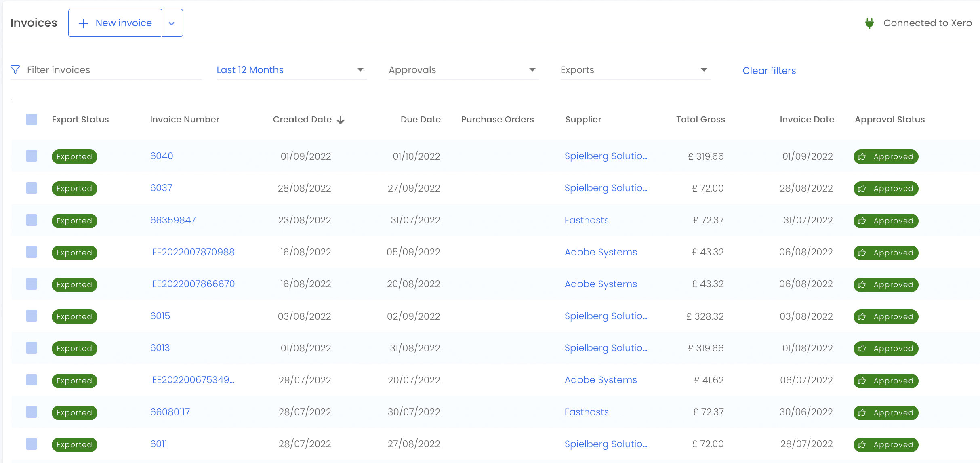The width and height of the screenshot is (980, 463).
Task: Tick the checkbox for invoice 66359847
Action: (32, 220)
